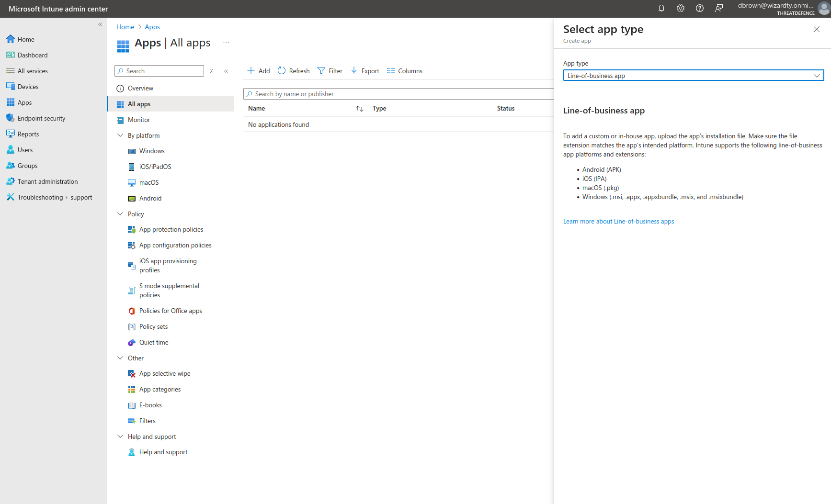The height and width of the screenshot is (504, 831).
Task: Open App protection policies
Action: coord(171,229)
